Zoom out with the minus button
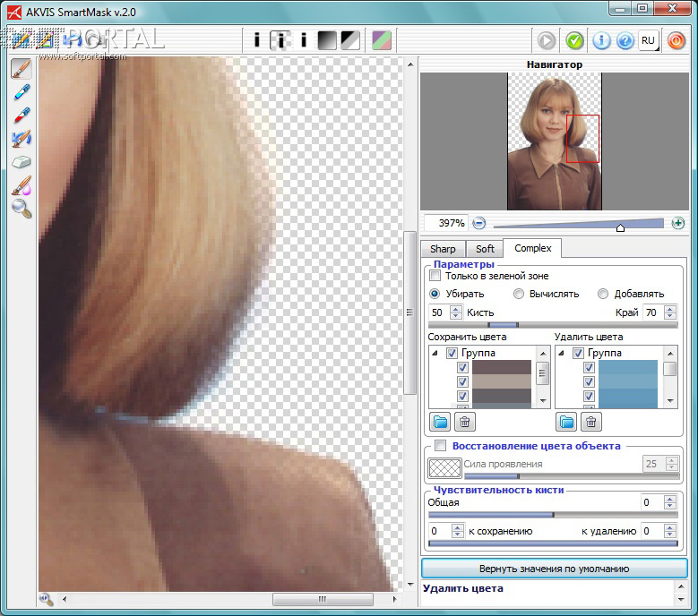Viewport: 698px width, 616px height. click(479, 223)
